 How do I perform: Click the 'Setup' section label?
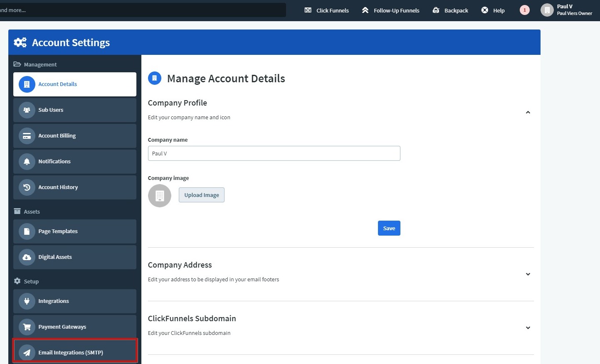pyautogui.click(x=31, y=282)
